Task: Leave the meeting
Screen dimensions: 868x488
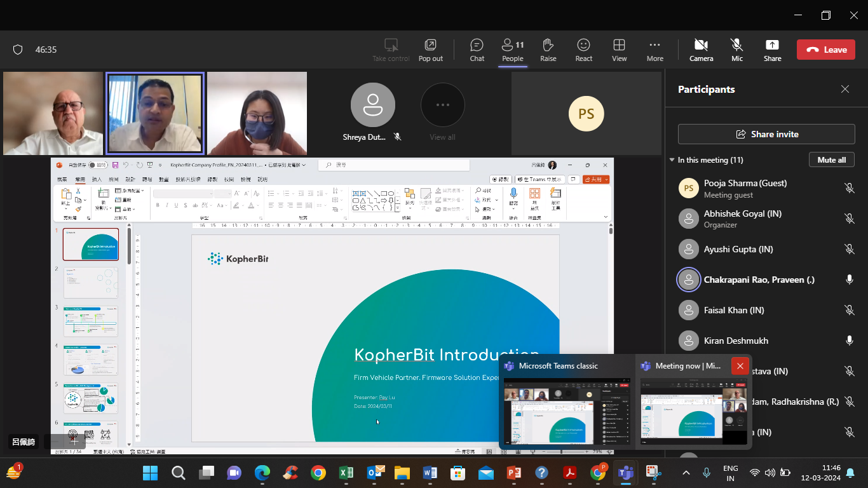Action: (x=826, y=50)
